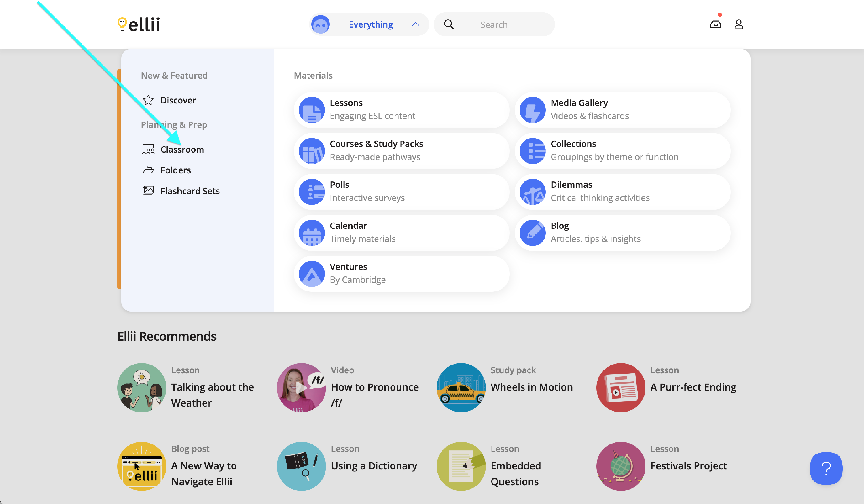
Task: Open Folders from the sidebar
Action: point(175,170)
